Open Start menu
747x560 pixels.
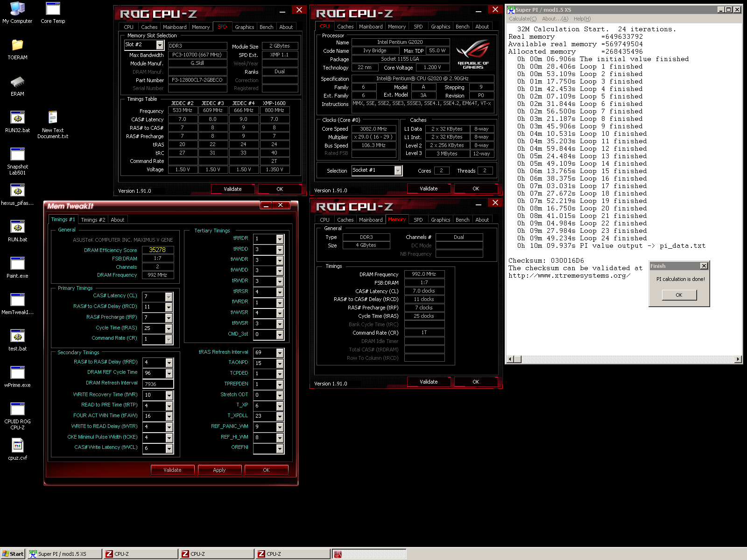13,554
